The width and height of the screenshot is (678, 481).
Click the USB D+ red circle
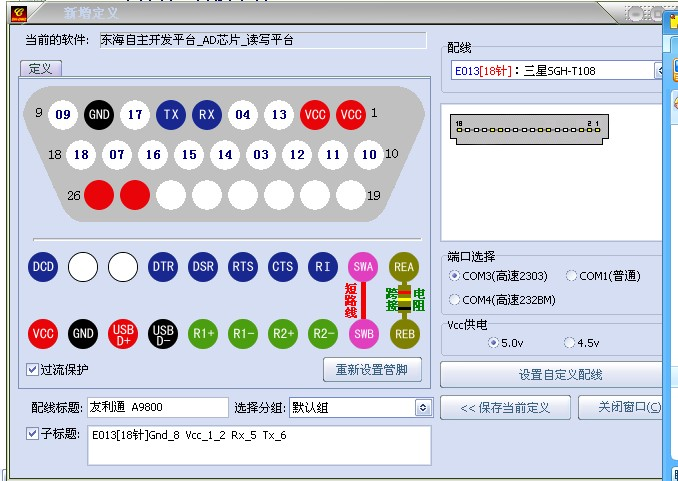click(x=123, y=334)
